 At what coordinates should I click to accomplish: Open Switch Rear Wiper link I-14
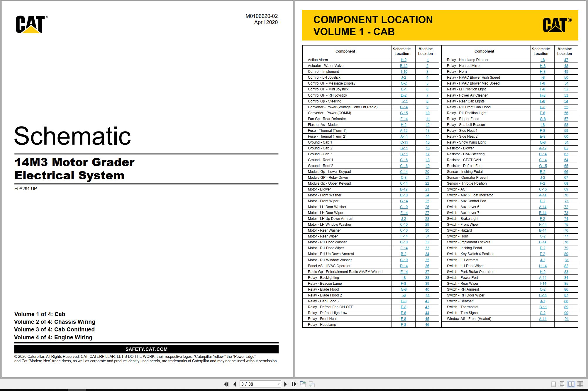click(x=543, y=284)
